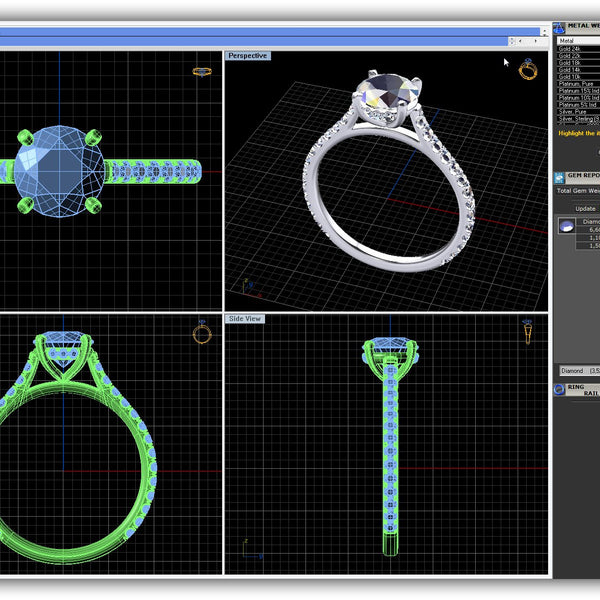Click the diamond gem thumbnail in Gem Report
Viewport: 600px width, 600px height.
tap(566, 226)
